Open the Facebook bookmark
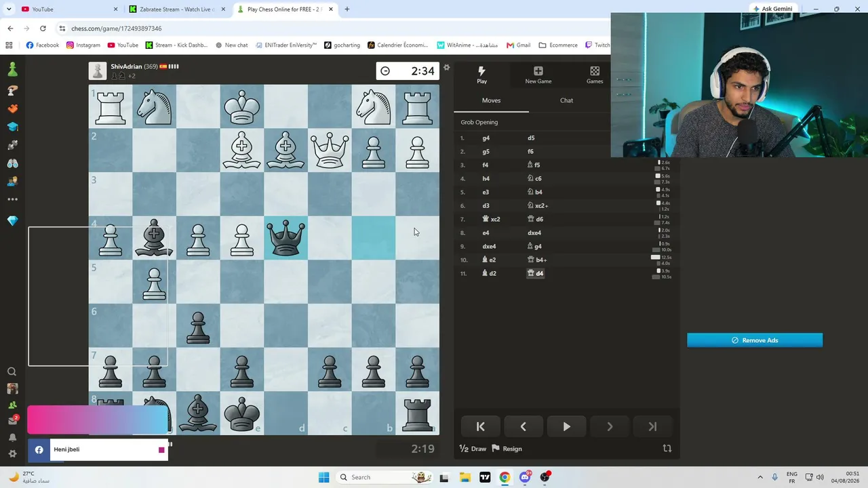Screen dimensions: 868x488 43,45
